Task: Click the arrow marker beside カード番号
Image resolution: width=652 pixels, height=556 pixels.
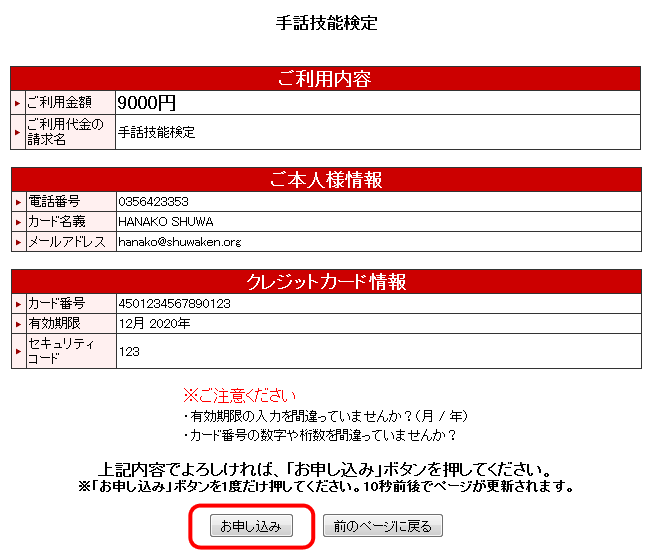Action: click(18, 304)
